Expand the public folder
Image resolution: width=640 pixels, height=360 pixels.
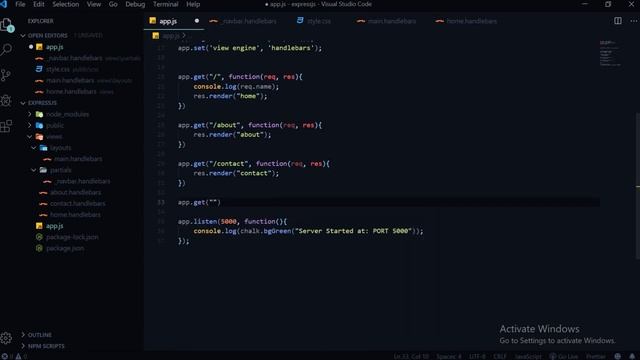(x=29, y=125)
